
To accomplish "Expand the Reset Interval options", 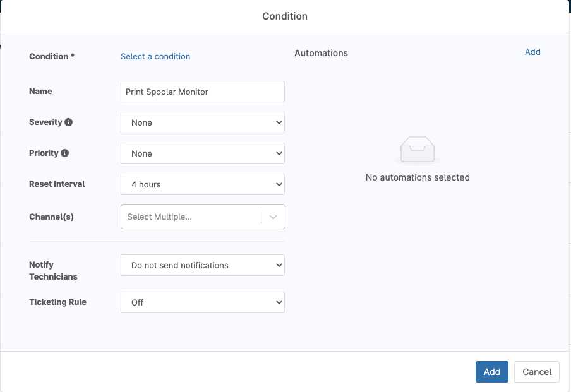I will coord(202,184).
